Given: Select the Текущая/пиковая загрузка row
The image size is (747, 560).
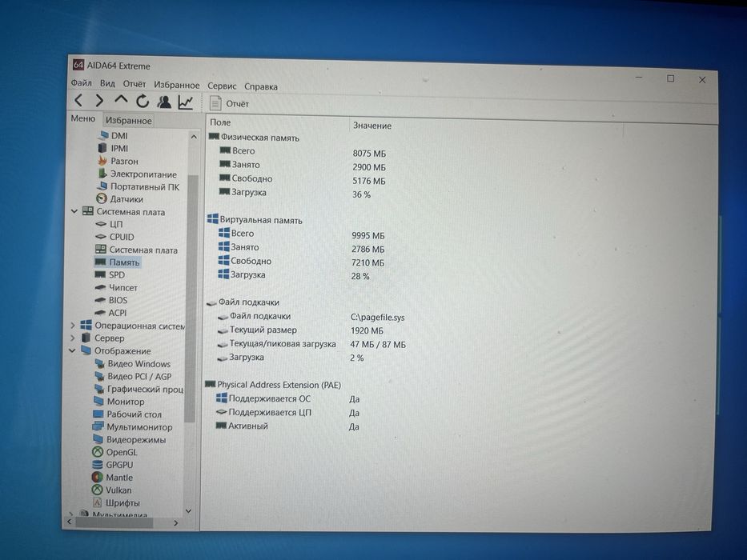Looking at the screenshot, I should pyautogui.click(x=311, y=344).
